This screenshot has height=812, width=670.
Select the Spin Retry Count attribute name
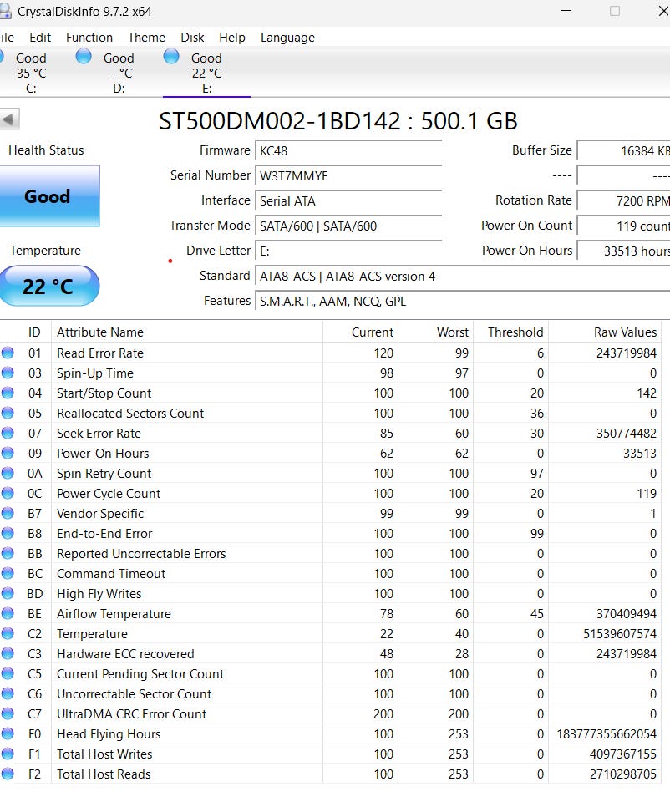pyautogui.click(x=104, y=474)
